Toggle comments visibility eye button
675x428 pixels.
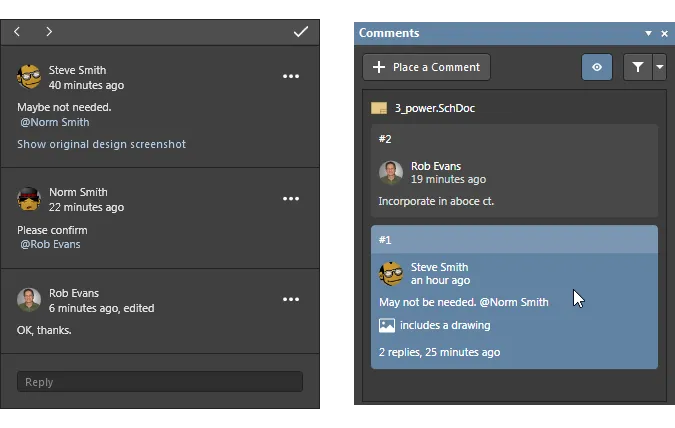597,67
